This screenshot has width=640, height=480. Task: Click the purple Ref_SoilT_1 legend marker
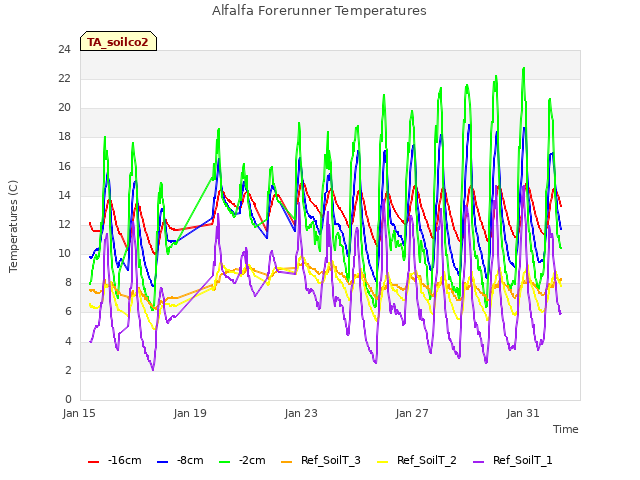tap(478, 462)
